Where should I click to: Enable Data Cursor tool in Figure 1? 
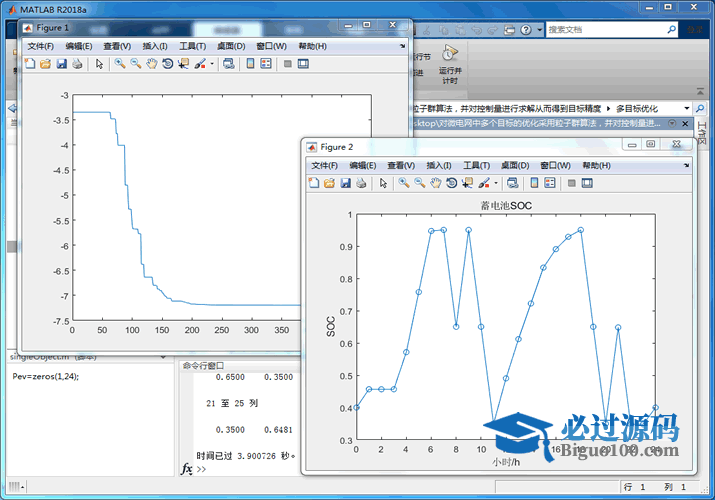click(x=183, y=64)
